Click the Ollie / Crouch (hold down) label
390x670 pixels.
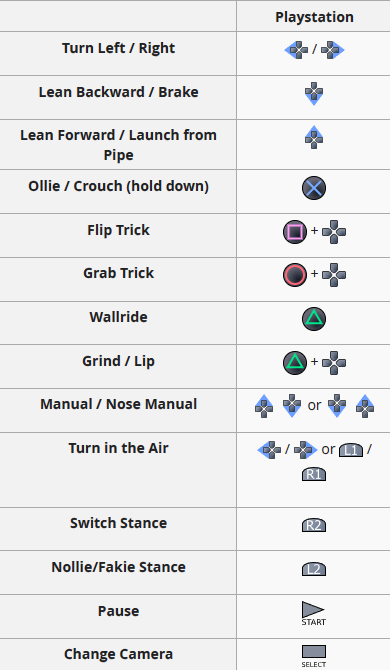click(x=118, y=186)
